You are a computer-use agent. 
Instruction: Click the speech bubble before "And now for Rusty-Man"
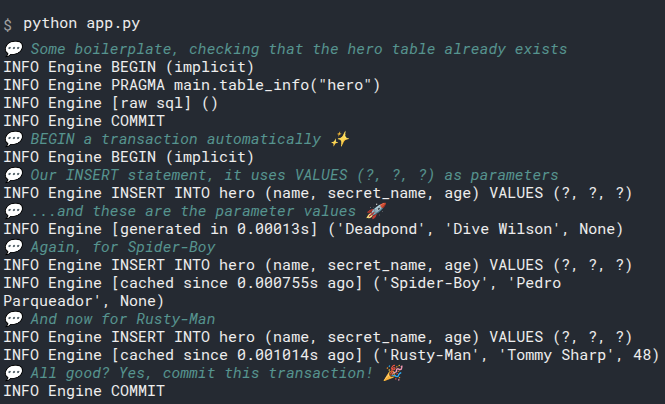point(13,318)
